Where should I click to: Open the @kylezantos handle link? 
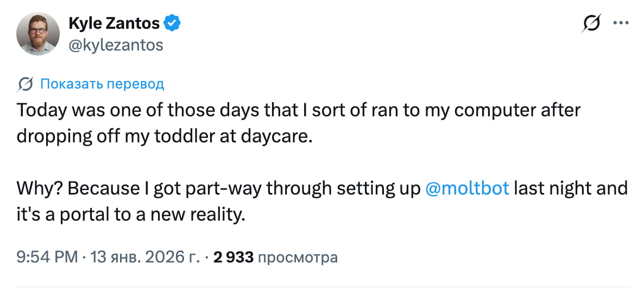[x=116, y=45]
